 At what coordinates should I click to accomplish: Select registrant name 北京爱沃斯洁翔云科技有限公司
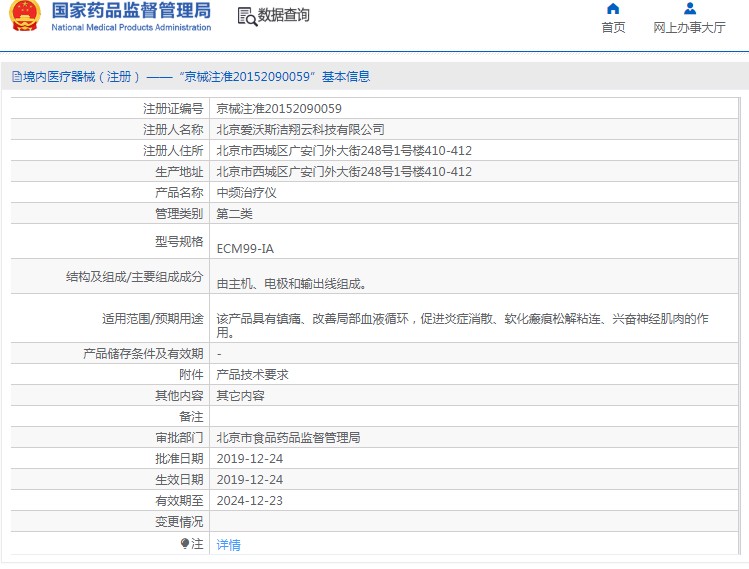click(300, 130)
